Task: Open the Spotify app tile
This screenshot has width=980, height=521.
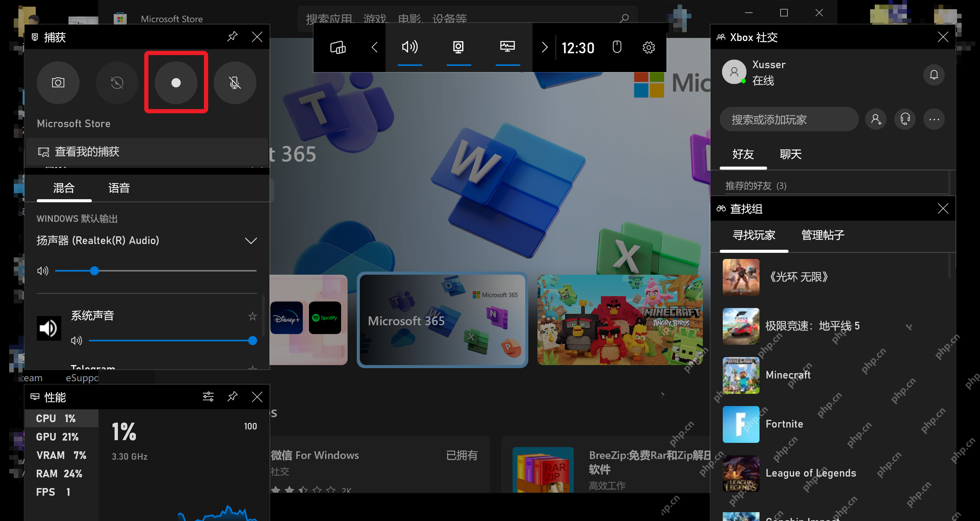Action: [325, 318]
